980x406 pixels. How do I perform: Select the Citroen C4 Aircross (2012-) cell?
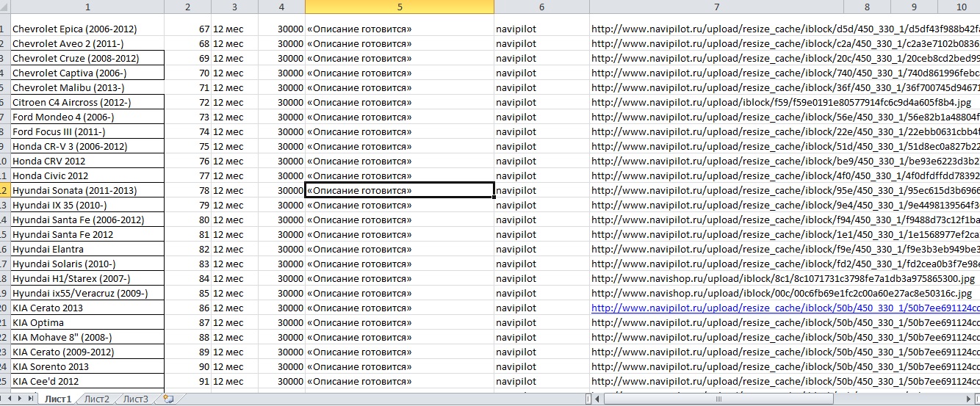point(87,102)
